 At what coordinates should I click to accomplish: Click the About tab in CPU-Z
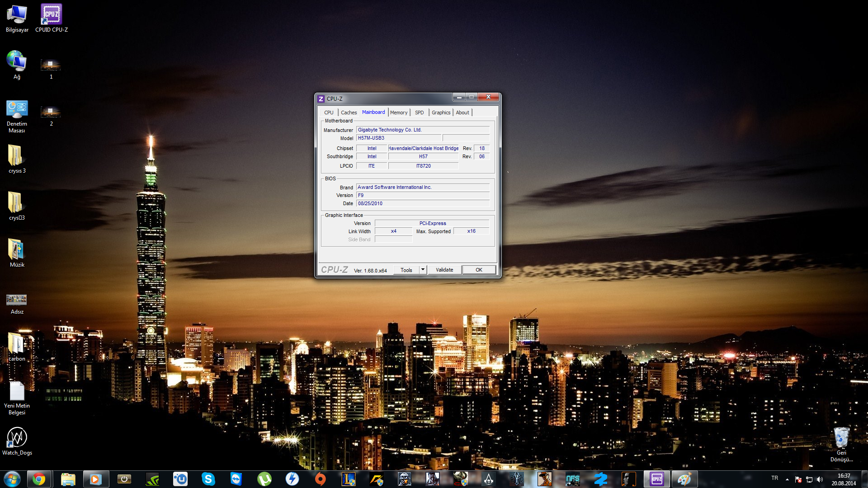(x=462, y=112)
